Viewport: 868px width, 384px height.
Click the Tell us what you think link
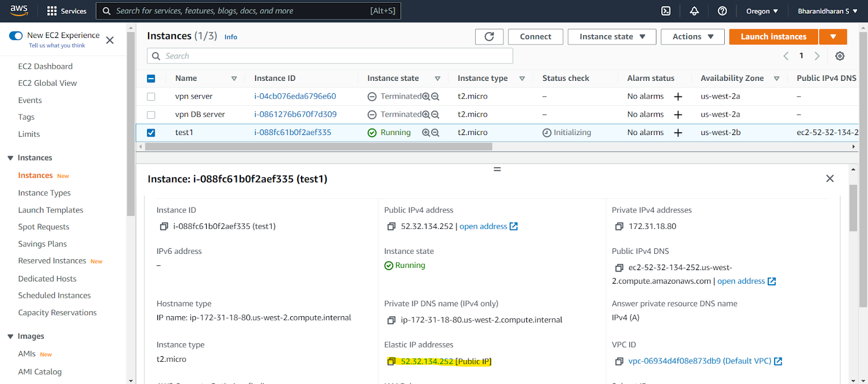[57, 46]
